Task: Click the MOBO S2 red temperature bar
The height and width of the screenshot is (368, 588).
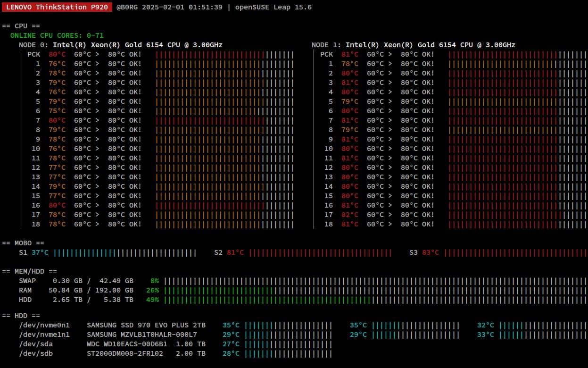Action: click(321, 252)
